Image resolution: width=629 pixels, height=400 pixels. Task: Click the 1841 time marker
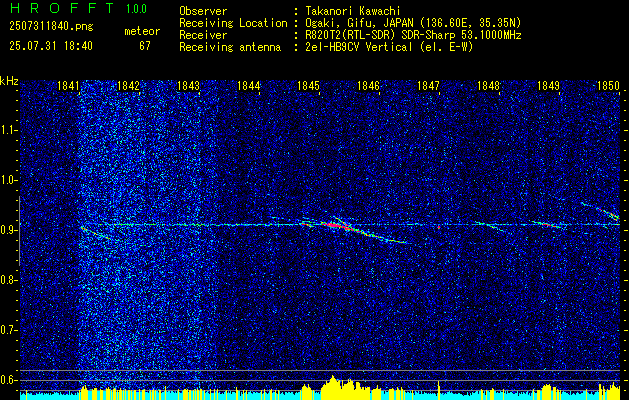[68, 85]
